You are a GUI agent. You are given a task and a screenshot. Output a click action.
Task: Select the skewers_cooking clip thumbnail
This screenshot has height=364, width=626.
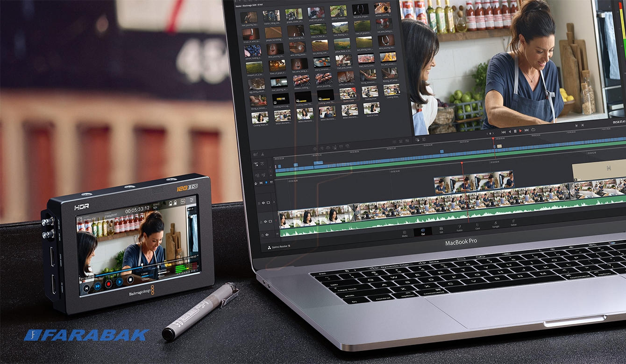[301, 80]
